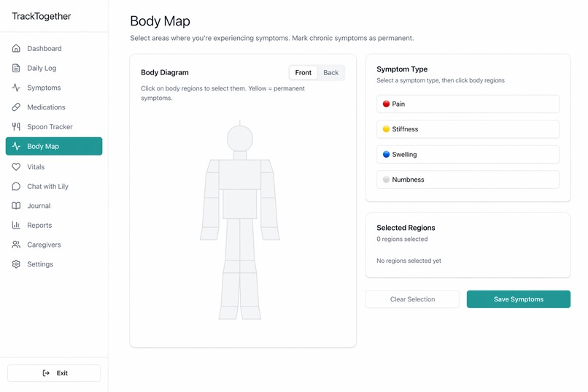This screenshot has width=588, height=392.
Task: Open Settings from the sidebar
Action: pos(54,264)
